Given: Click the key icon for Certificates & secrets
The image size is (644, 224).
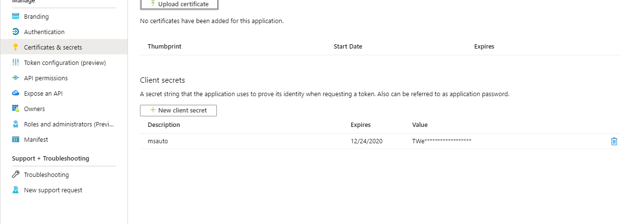Looking at the screenshot, I should [x=15, y=47].
